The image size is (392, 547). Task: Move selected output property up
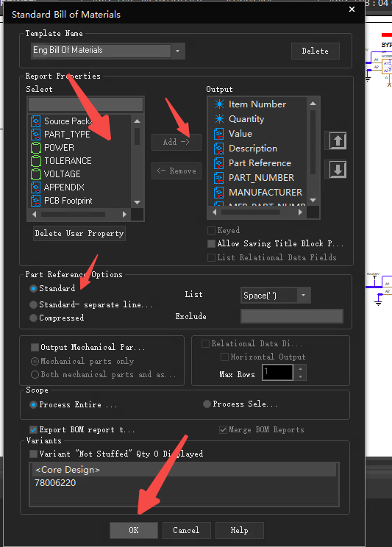338,141
